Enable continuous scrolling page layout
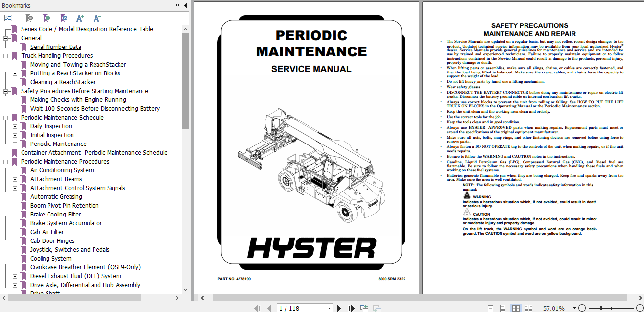644x312 pixels. coord(502,308)
